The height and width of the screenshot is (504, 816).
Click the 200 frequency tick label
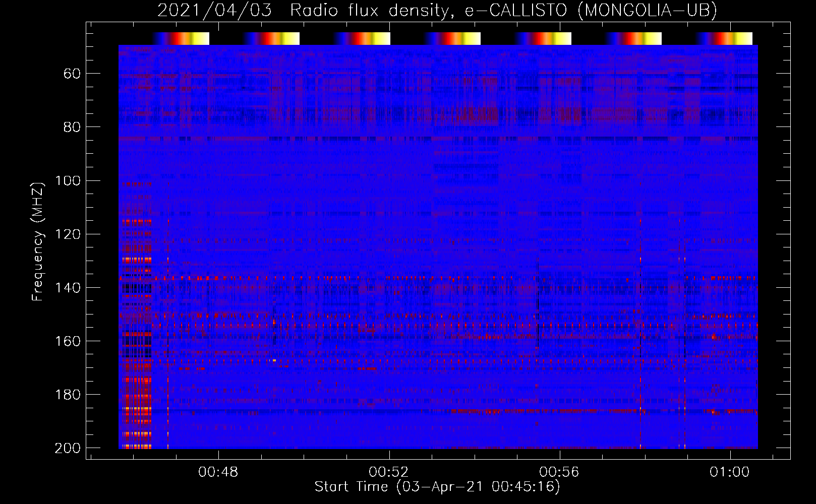[68, 448]
